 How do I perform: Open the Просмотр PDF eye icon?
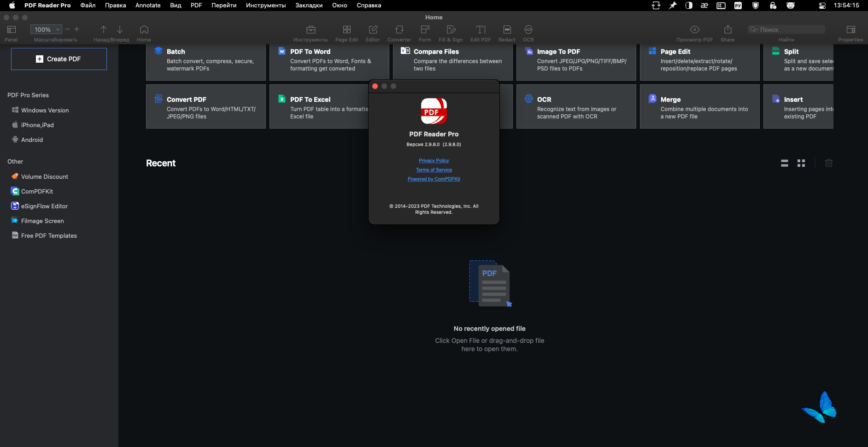tap(695, 29)
